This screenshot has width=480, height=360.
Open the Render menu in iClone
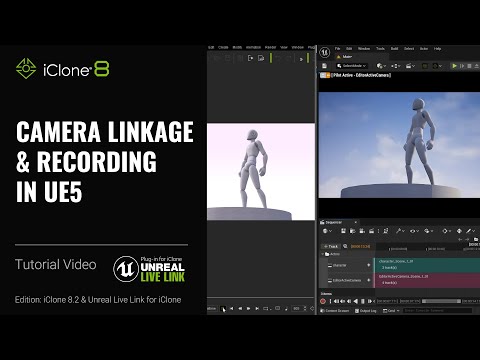pos(270,47)
